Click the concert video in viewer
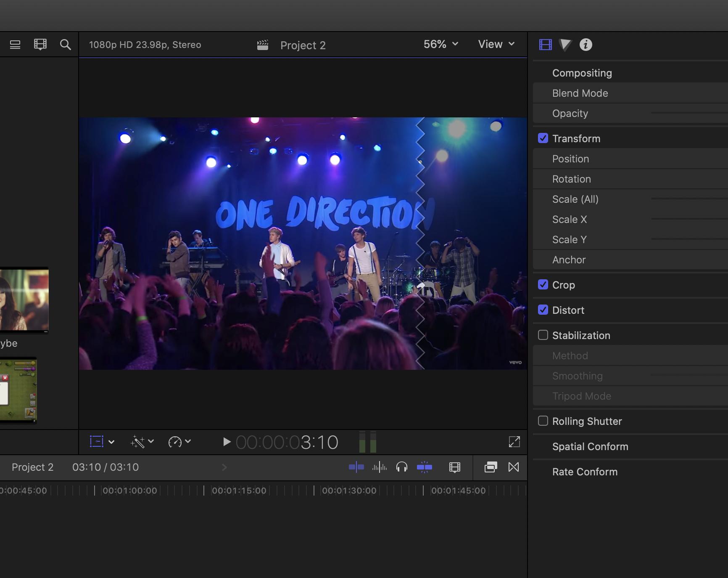Viewport: 728px width, 578px height. tap(303, 244)
